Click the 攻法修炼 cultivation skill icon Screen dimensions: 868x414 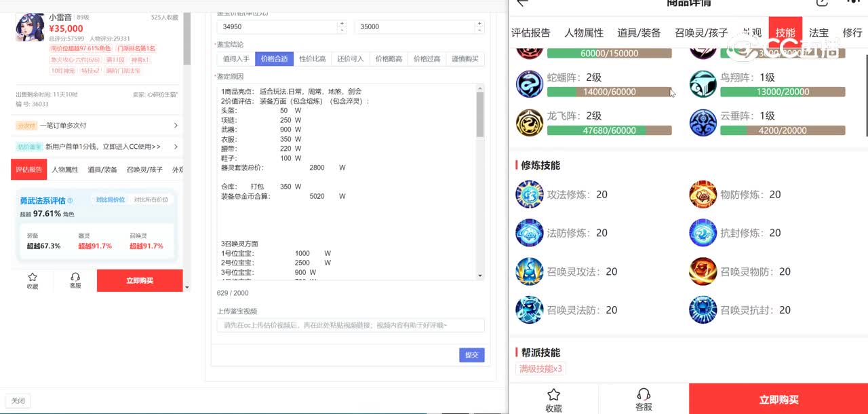point(530,195)
